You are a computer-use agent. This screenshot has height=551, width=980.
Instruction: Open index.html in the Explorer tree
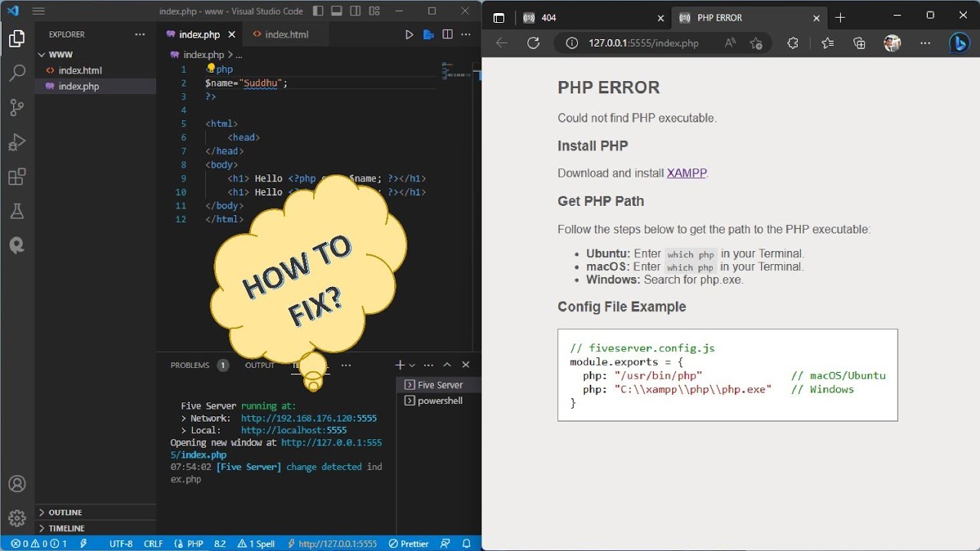click(x=95, y=70)
